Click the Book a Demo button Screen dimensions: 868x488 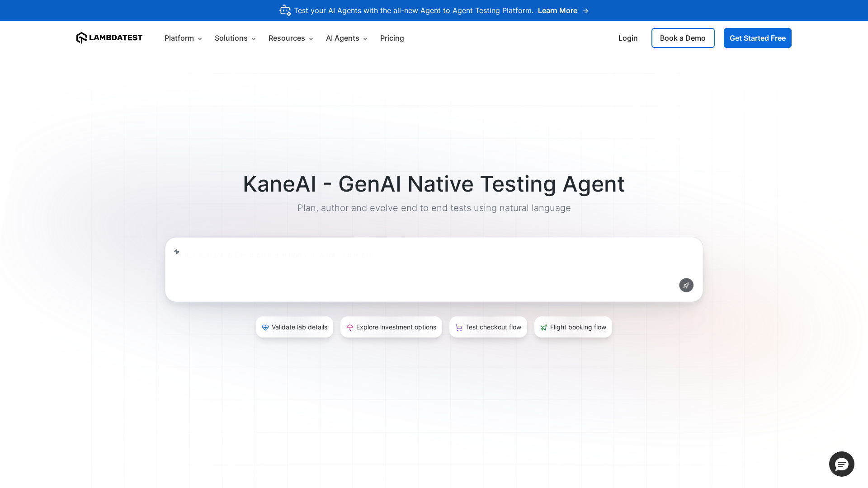[683, 38]
